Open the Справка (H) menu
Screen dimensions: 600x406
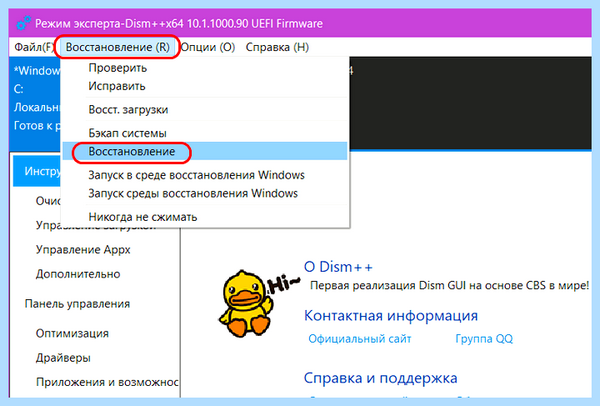[x=277, y=47]
